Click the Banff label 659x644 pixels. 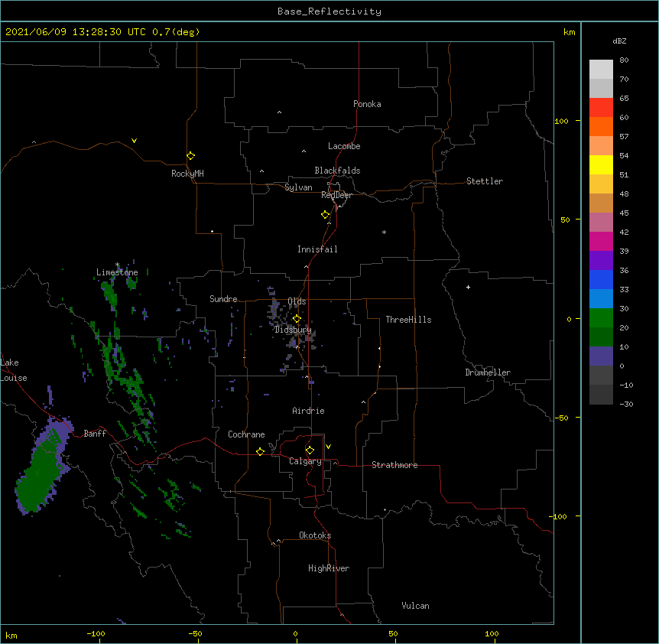point(95,434)
